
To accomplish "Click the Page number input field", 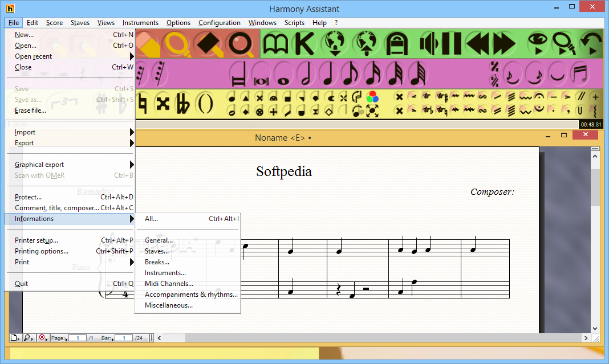I will tap(78, 338).
